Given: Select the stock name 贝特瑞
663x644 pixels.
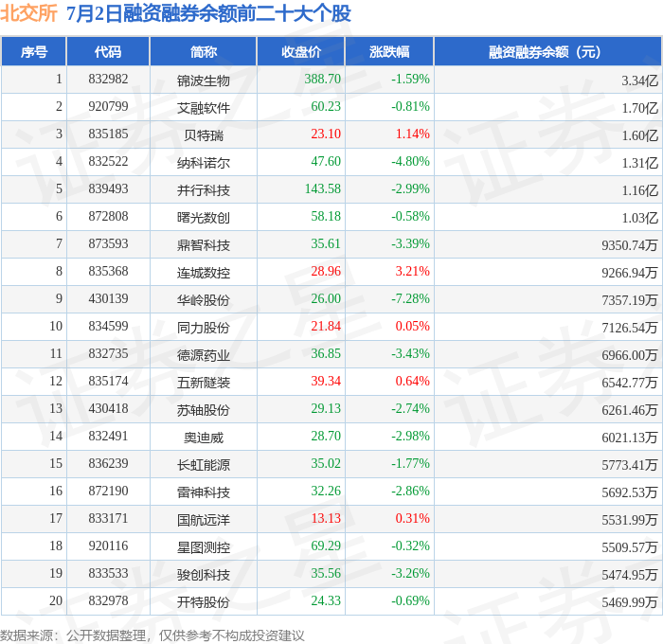Looking at the screenshot, I should (204, 135).
